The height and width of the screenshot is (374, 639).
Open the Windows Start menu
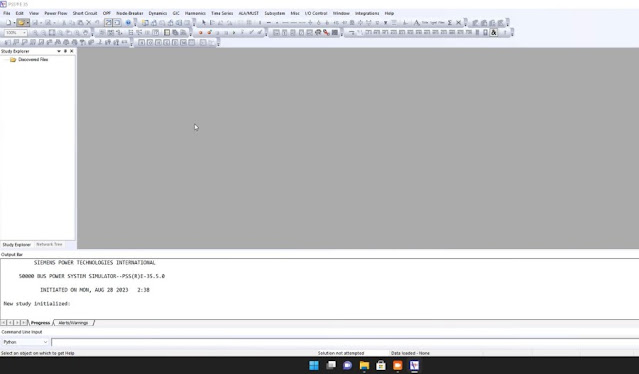point(314,365)
